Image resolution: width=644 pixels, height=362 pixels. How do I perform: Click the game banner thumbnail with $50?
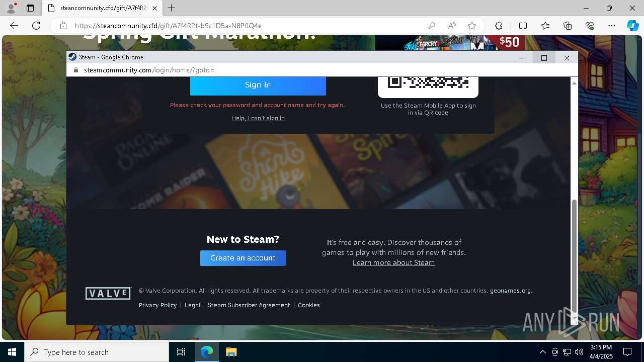[x=450, y=42]
